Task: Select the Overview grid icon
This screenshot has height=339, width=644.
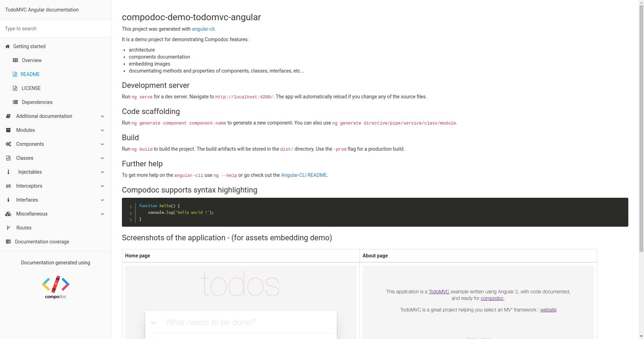Action: point(15,60)
